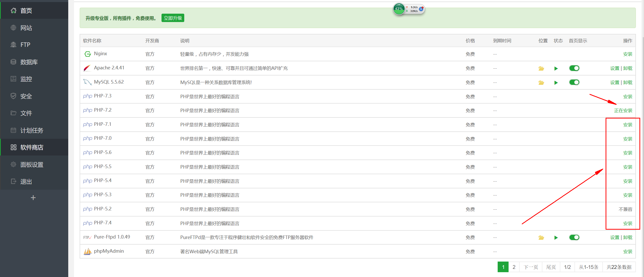This screenshot has height=277, width=644.
Task: Click current page 1 pagination button
Action: [503, 267]
